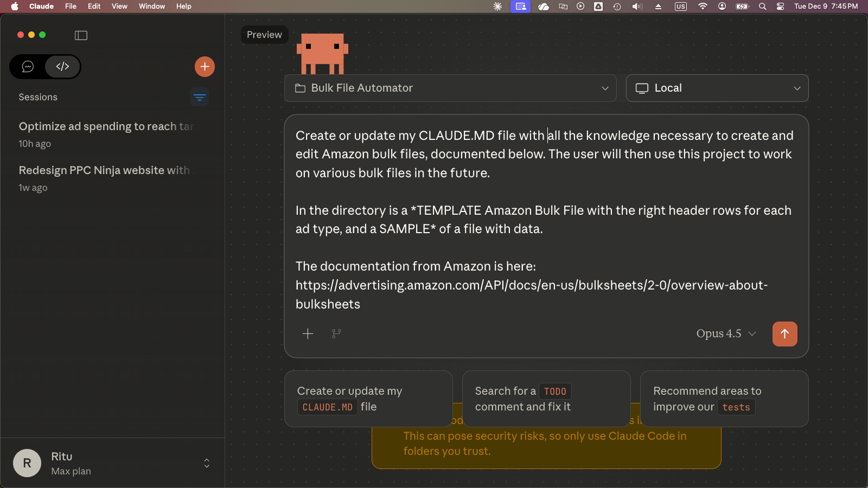868x488 pixels.
Task: Click the git branch icon
Action: click(336, 333)
